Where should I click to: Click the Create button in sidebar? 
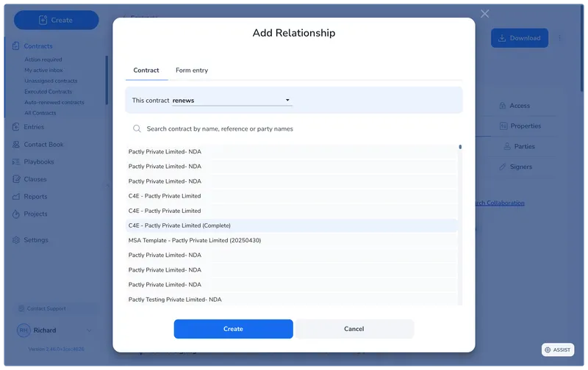(x=57, y=20)
